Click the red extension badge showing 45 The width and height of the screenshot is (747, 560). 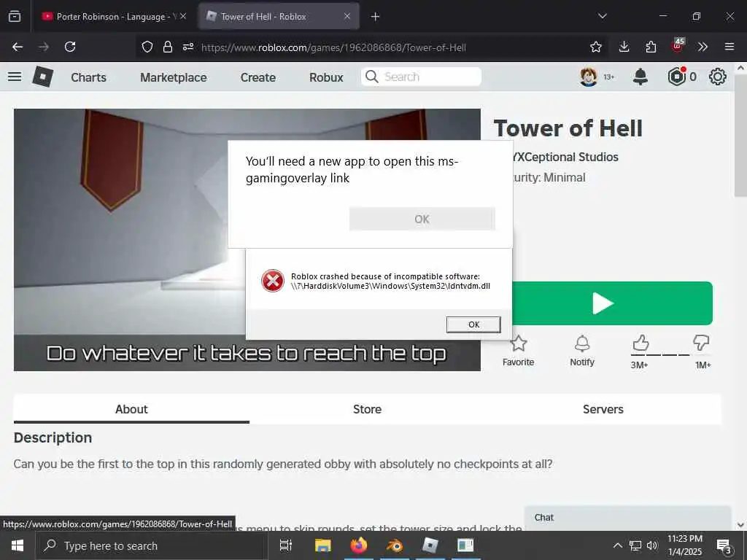pos(678,45)
